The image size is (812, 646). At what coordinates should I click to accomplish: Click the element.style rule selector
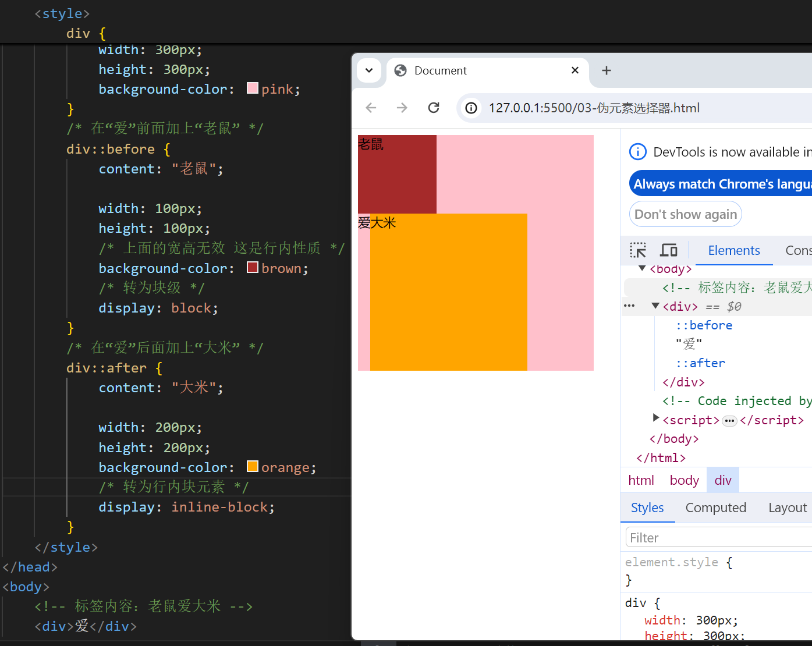672,562
